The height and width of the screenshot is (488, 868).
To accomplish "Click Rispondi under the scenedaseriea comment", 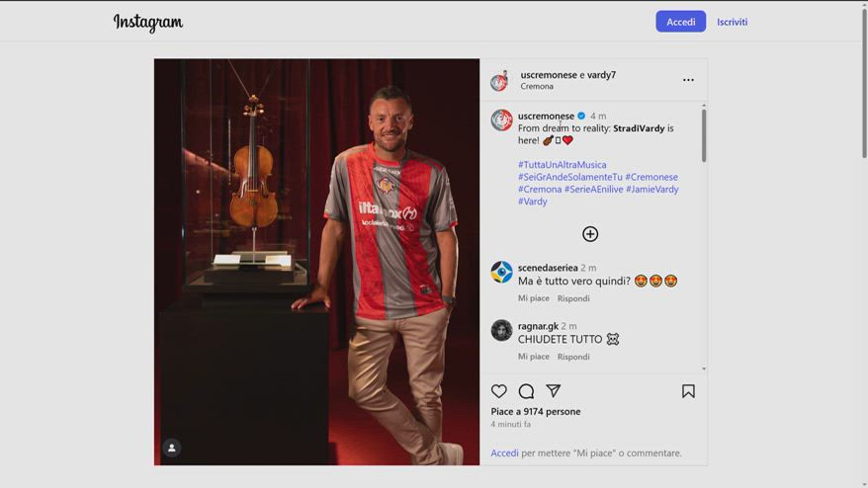I will (573, 298).
